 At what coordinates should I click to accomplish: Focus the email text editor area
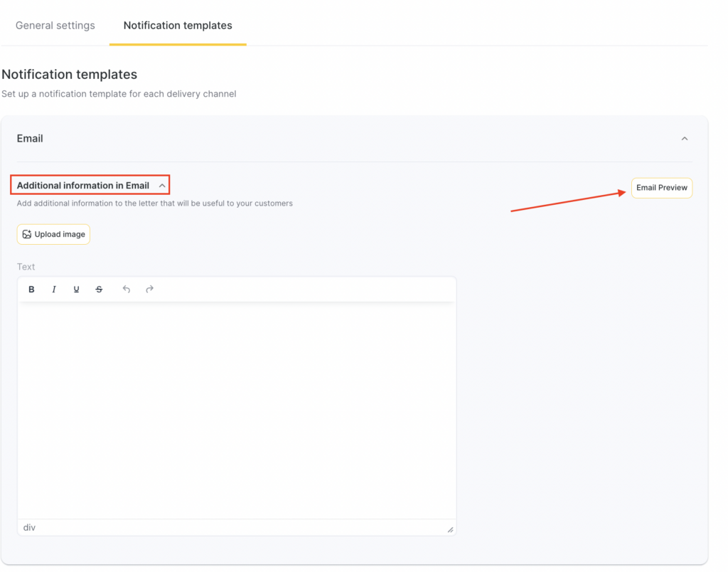(236, 409)
